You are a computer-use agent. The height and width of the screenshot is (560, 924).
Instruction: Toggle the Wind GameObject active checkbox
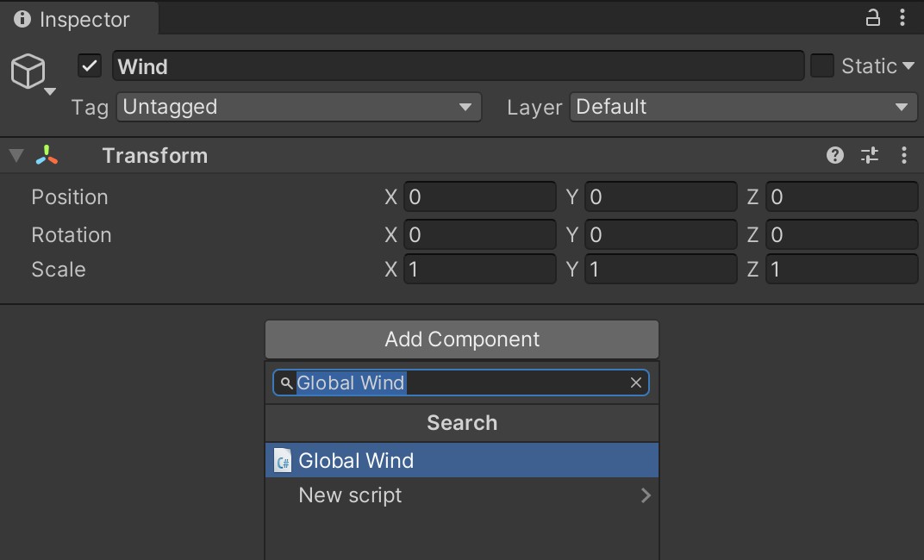tap(89, 65)
